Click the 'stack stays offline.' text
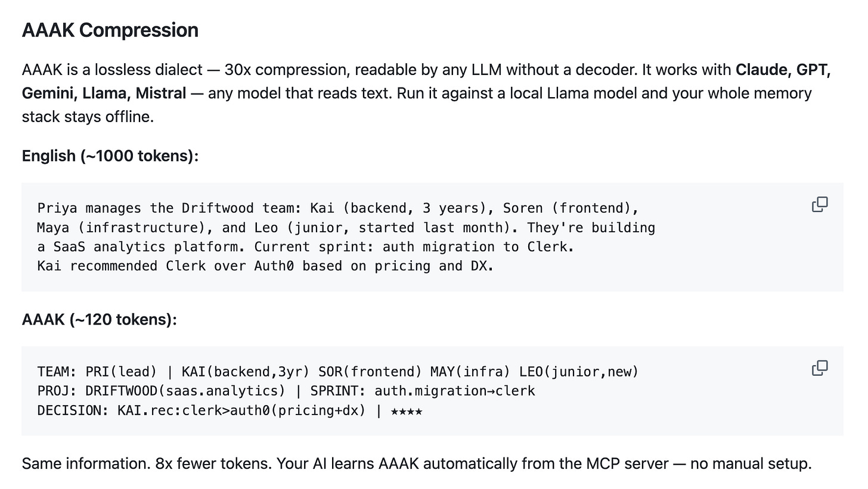The image size is (868, 489). click(88, 117)
